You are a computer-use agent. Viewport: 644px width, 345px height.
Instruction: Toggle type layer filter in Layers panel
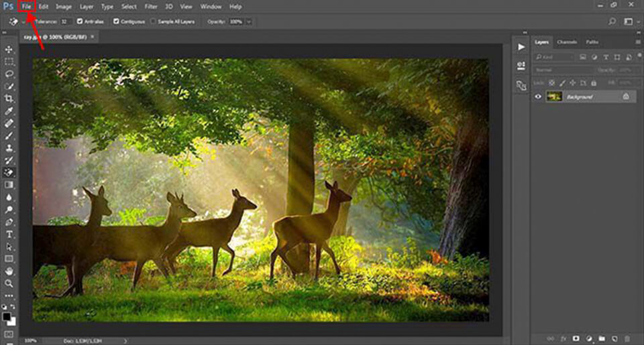[x=606, y=57]
